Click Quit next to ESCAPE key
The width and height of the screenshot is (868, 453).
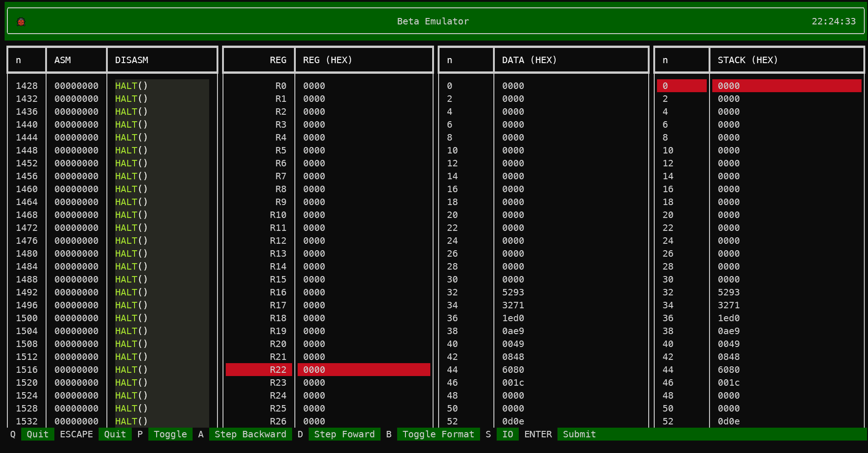tap(115, 434)
